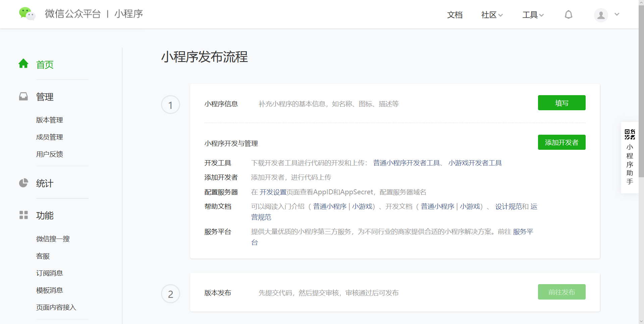The height and width of the screenshot is (324, 644).
Task: Open the 工具 dropdown menu
Action: 533,15
